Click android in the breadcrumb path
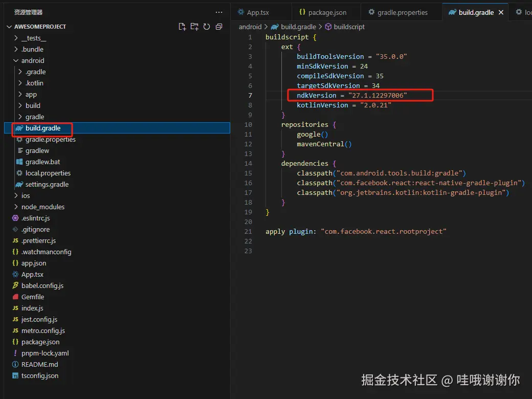 (250, 27)
